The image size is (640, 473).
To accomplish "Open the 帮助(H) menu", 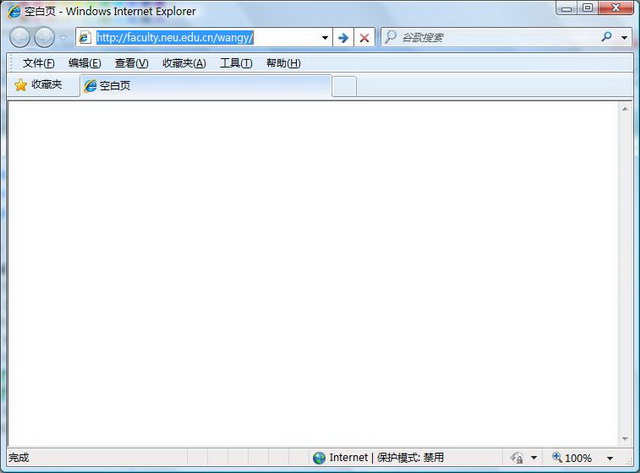I will 283,63.
